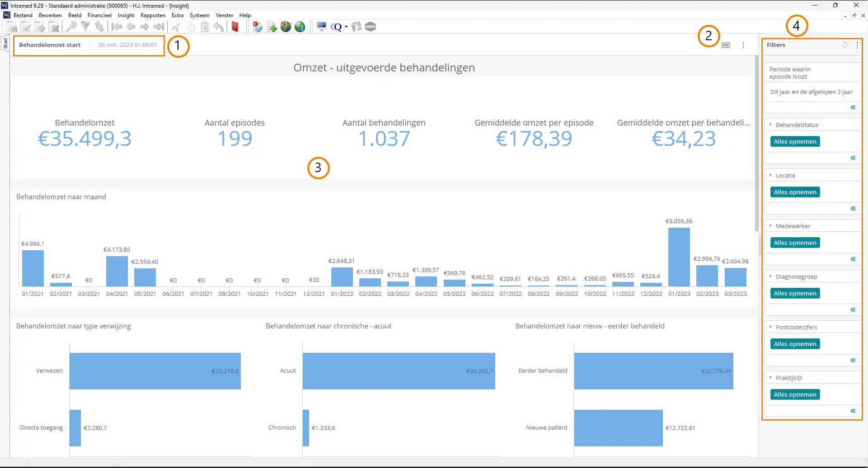Disable the Periode waarin episode loopt switch
868x468 pixels.
click(854, 108)
